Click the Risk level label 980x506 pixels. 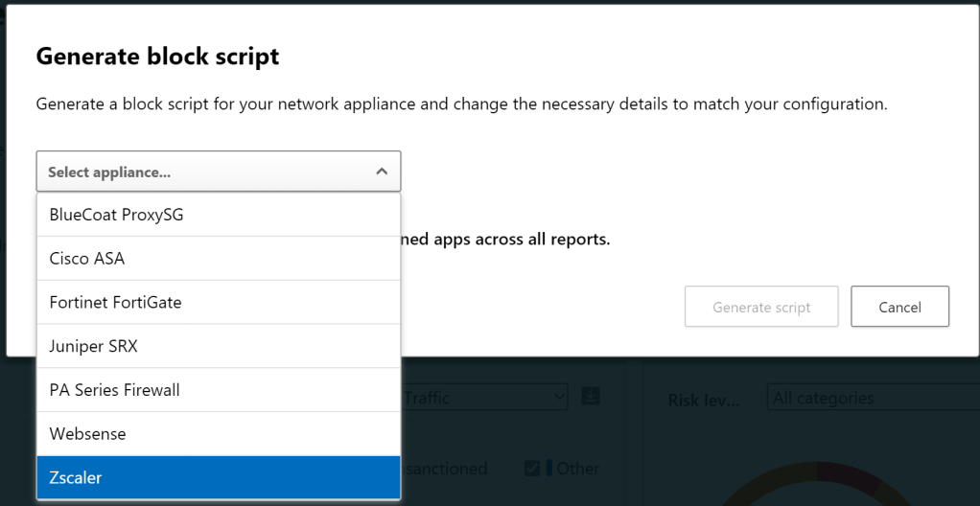click(703, 400)
